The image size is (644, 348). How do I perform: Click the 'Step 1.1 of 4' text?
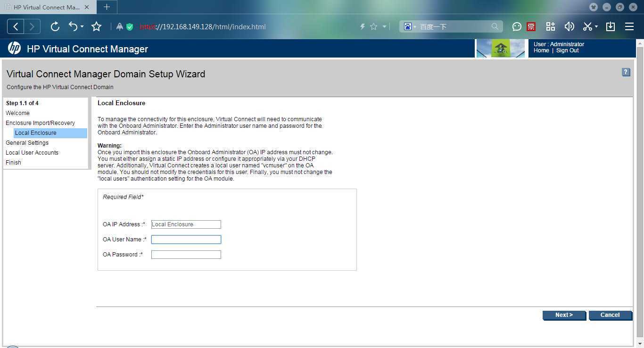pyautogui.click(x=22, y=103)
